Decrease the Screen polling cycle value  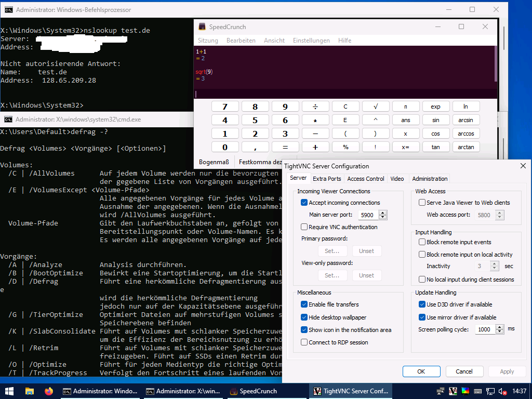click(500, 332)
